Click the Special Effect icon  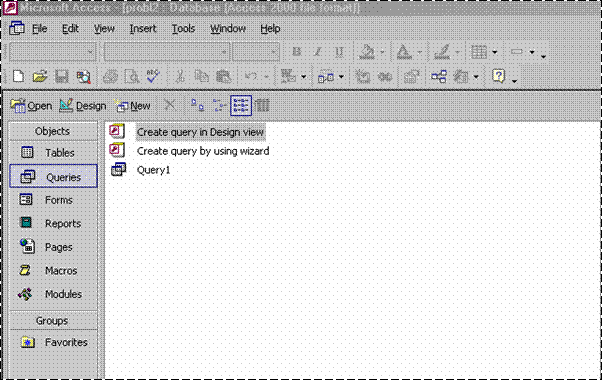517,51
